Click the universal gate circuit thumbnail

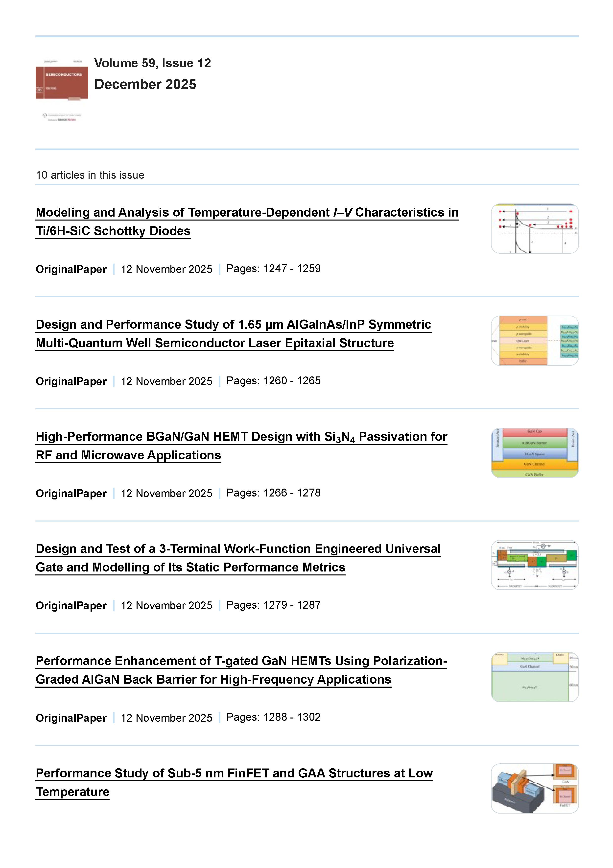tap(534, 565)
